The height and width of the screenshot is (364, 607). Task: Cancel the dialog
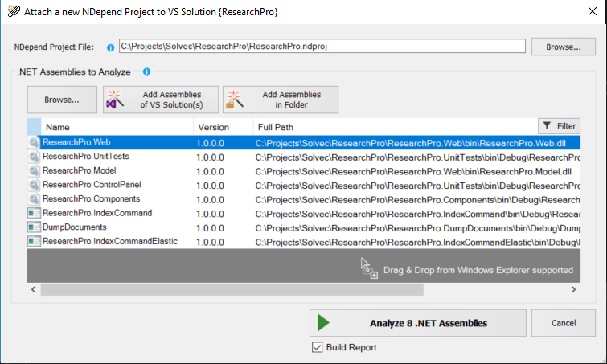[564, 323]
